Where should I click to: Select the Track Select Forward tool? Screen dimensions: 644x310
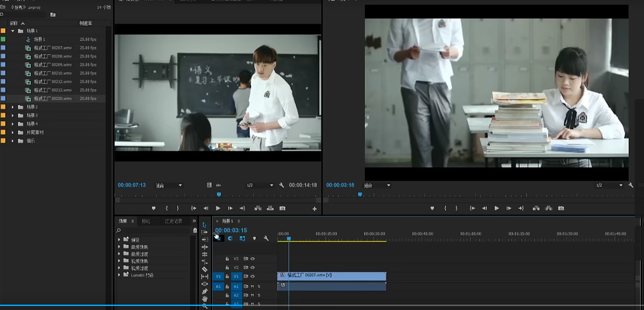click(x=205, y=232)
